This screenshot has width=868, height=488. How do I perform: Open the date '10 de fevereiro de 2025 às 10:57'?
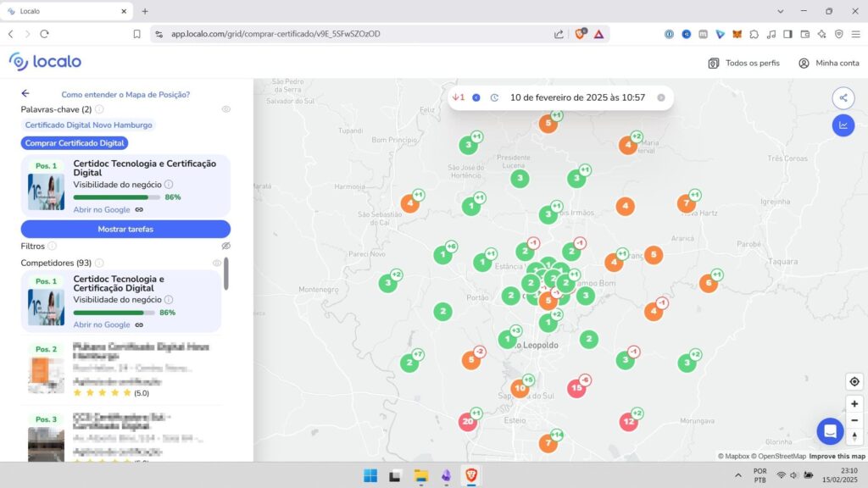[577, 97]
